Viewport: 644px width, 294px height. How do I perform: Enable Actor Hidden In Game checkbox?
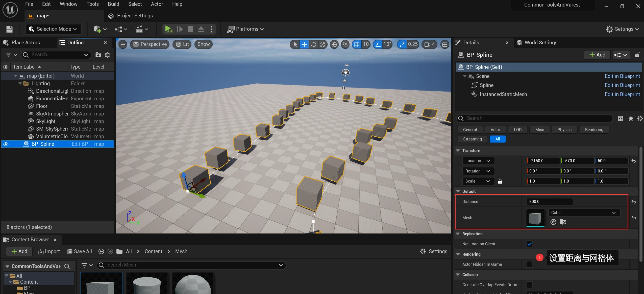[x=530, y=264]
